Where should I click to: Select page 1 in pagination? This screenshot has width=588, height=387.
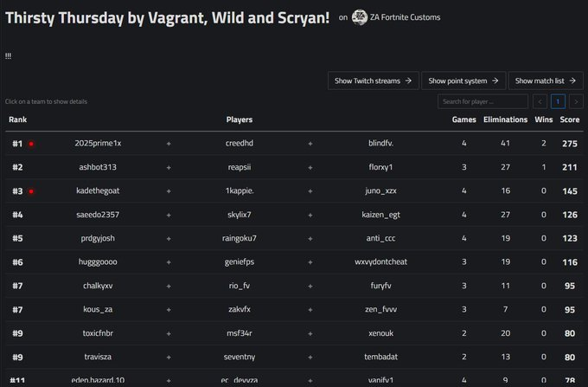pyautogui.click(x=558, y=101)
